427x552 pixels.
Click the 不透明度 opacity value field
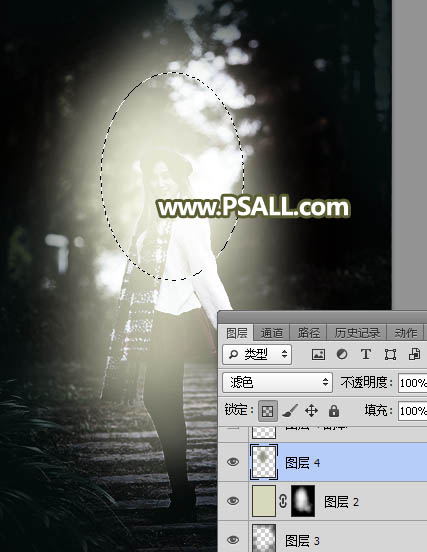[x=413, y=382]
